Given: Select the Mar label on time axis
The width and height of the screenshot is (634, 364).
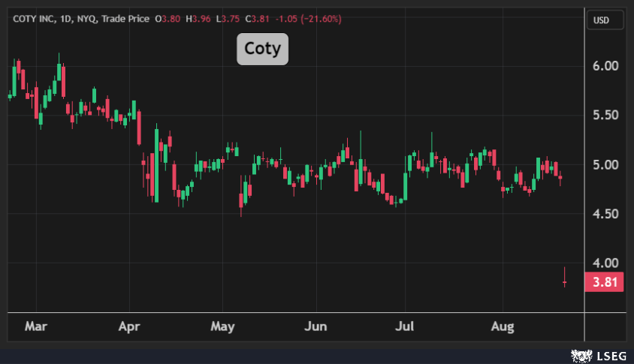Looking at the screenshot, I should [x=35, y=327].
